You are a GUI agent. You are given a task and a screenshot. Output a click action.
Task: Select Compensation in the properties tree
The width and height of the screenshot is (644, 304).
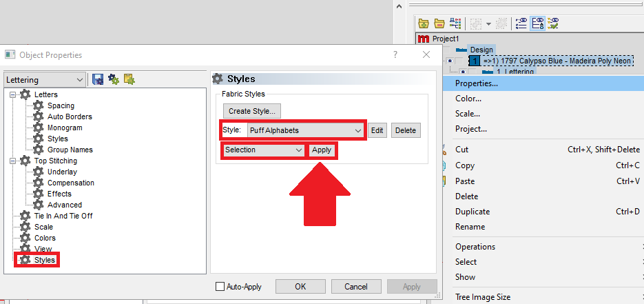coord(70,183)
